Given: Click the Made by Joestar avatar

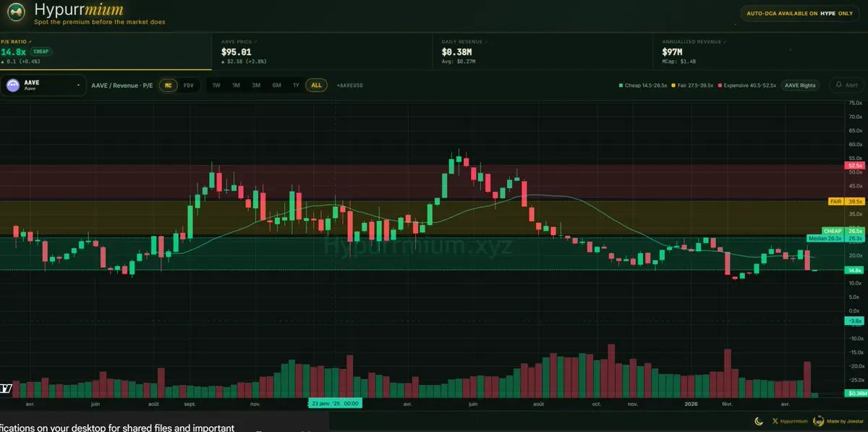Looking at the screenshot, I should click(x=819, y=420).
